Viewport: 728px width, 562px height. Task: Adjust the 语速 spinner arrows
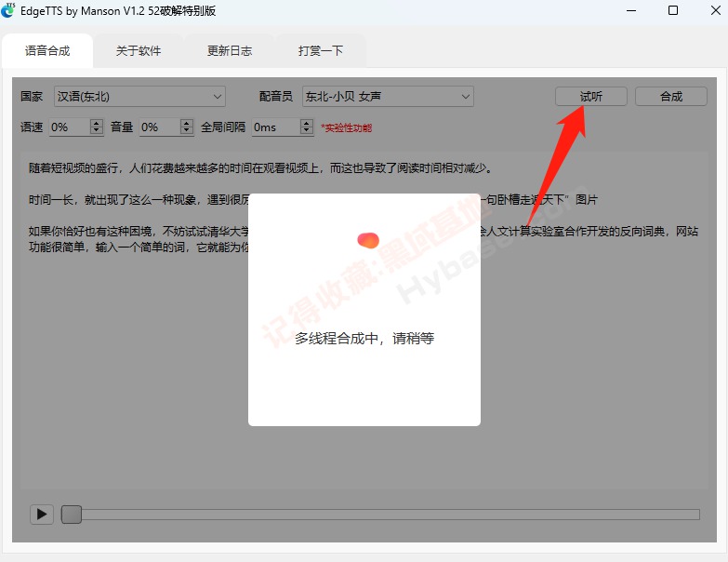coord(97,127)
